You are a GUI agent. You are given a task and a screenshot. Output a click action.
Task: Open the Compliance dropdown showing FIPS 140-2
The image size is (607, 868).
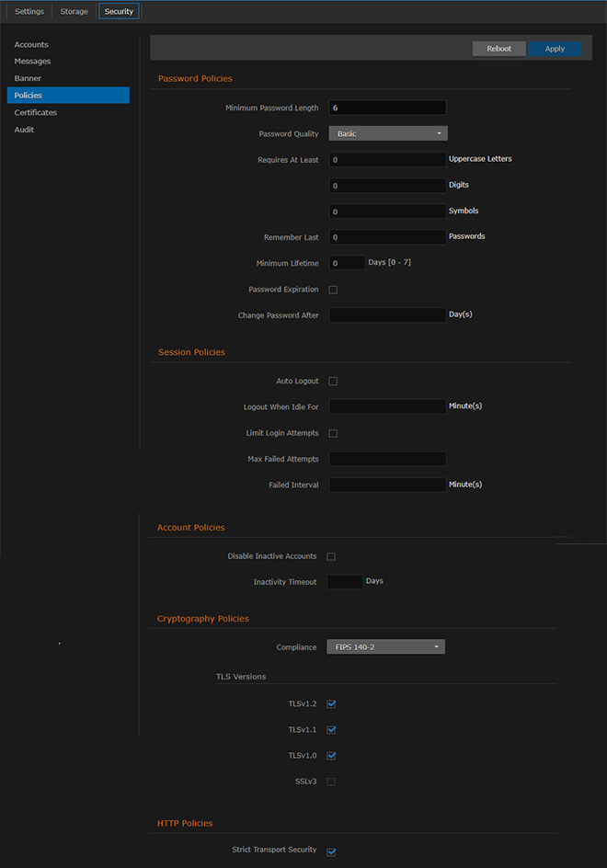(x=385, y=646)
